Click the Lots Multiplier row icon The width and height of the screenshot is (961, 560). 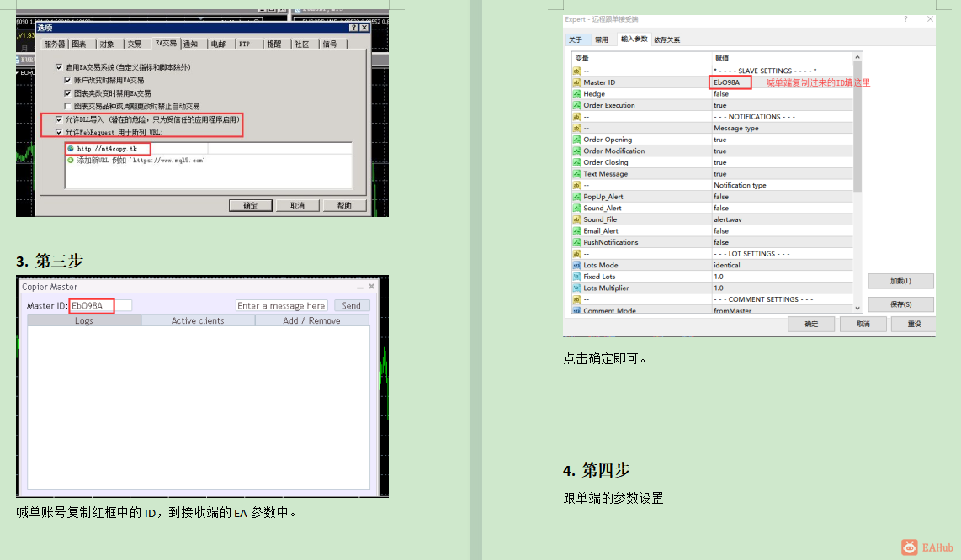576,288
